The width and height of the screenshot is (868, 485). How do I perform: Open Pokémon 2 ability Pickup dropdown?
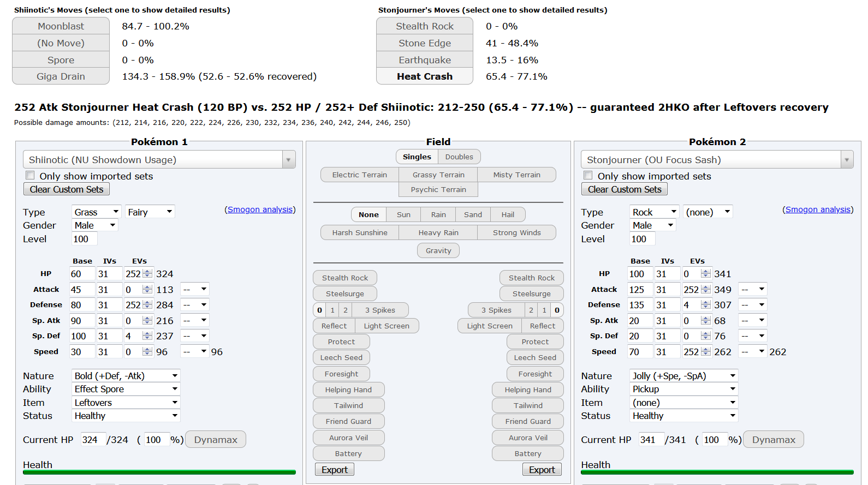684,389
